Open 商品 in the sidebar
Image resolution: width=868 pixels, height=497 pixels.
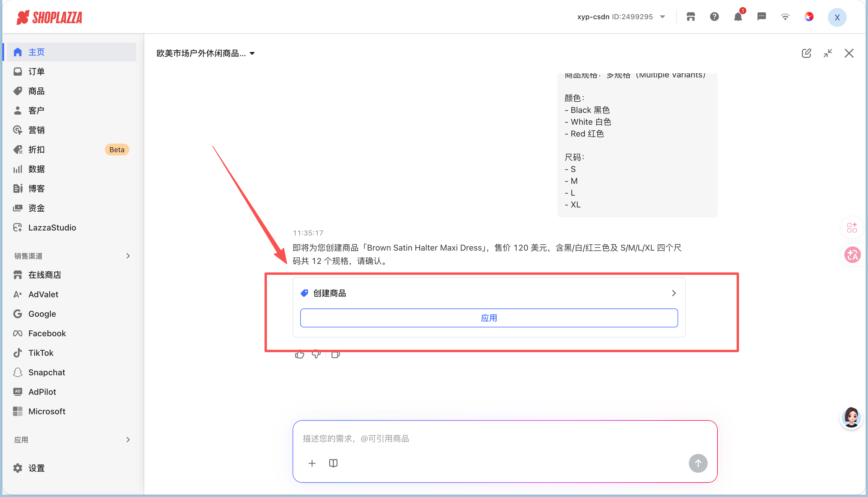point(72,91)
